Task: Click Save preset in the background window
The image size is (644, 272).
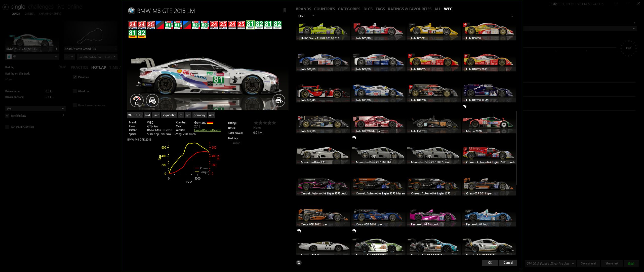Action: click(588, 263)
